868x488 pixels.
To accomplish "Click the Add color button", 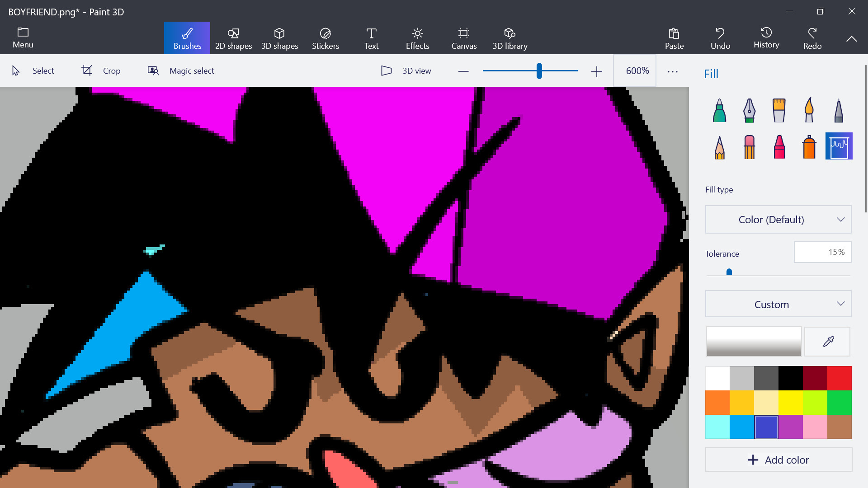I will coord(778,460).
